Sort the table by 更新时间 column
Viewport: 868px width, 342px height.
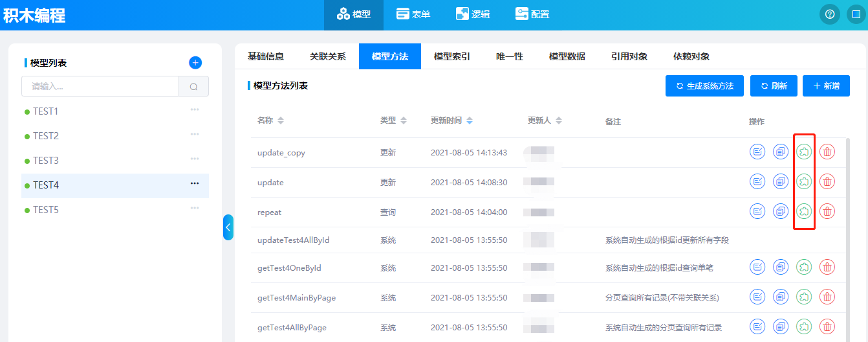[x=470, y=120]
